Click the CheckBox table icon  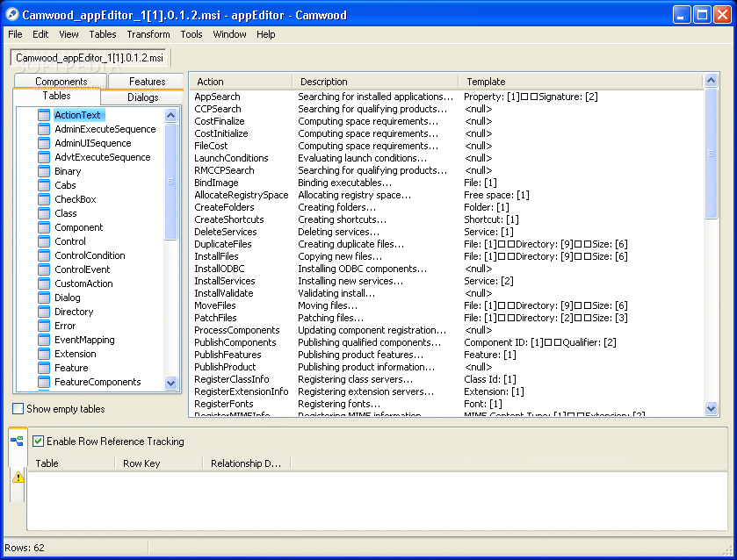pos(44,199)
